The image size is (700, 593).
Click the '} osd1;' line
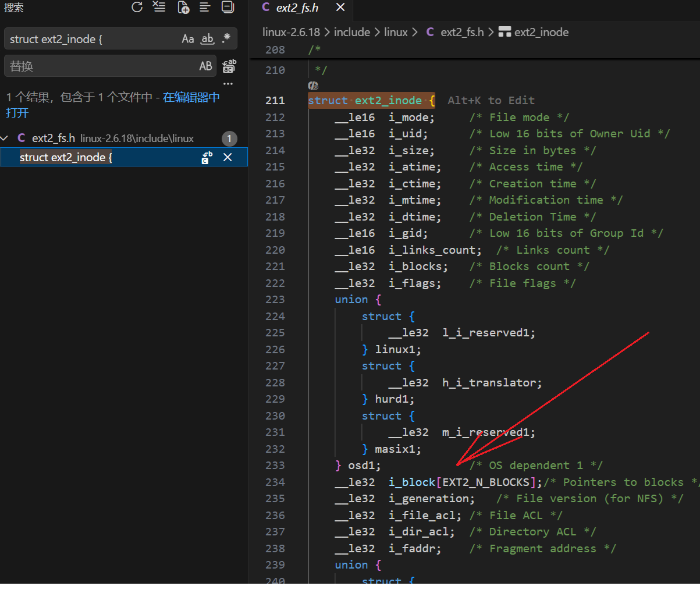tap(358, 466)
